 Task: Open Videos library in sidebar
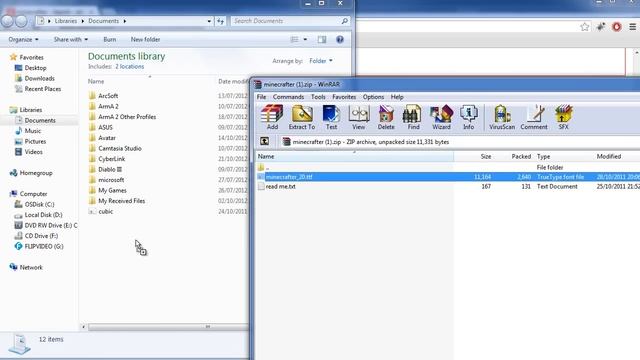tap(33, 152)
